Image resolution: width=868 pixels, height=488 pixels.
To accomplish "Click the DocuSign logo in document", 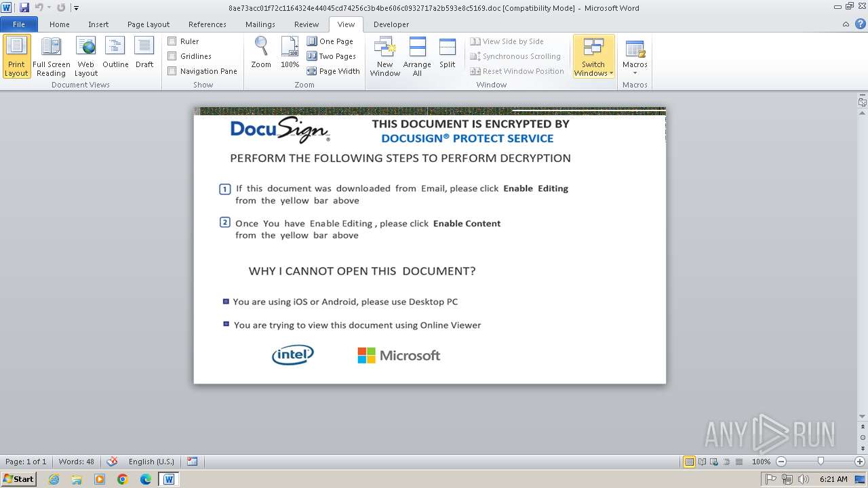I will coord(280,129).
